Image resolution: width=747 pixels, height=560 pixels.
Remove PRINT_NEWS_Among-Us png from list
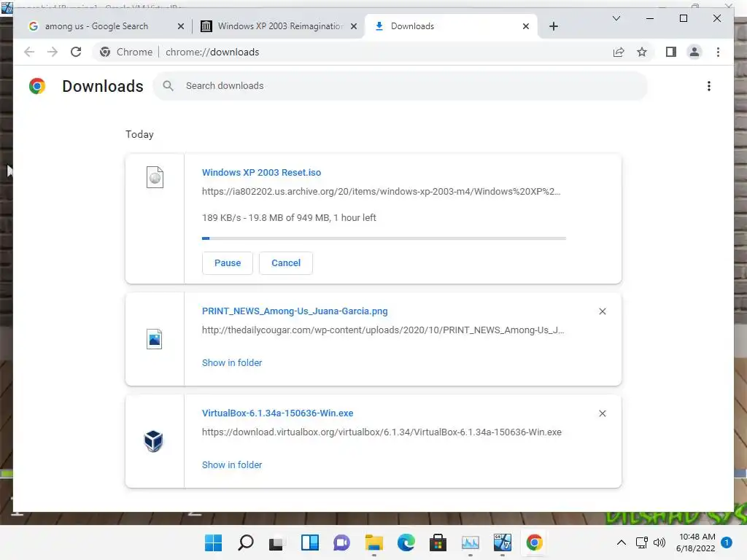602,311
